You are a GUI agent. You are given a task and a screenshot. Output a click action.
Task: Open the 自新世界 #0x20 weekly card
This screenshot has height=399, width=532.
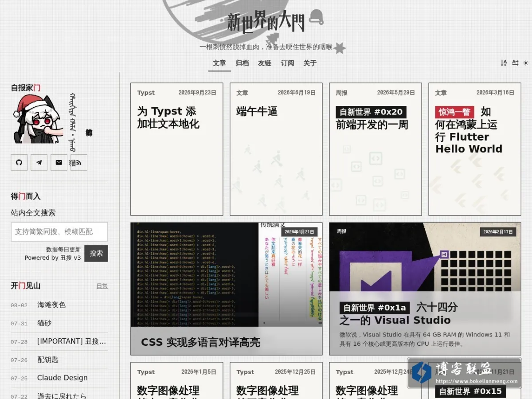coord(376,149)
